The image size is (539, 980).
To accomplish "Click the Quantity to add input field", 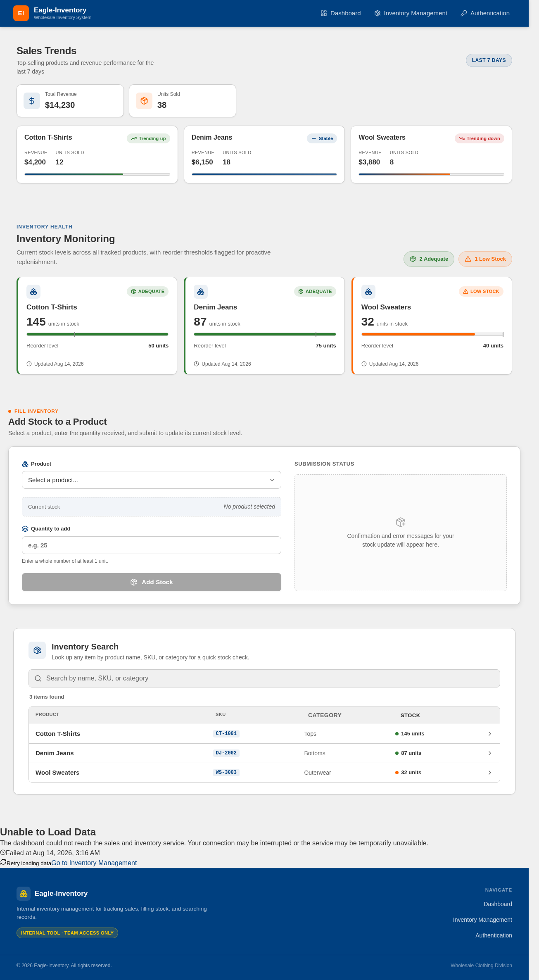I will click(x=152, y=545).
